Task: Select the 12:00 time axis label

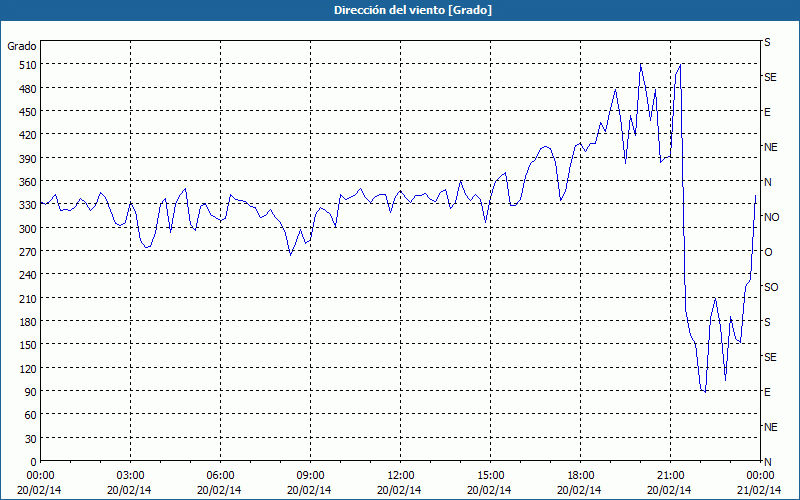Action: click(x=401, y=476)
